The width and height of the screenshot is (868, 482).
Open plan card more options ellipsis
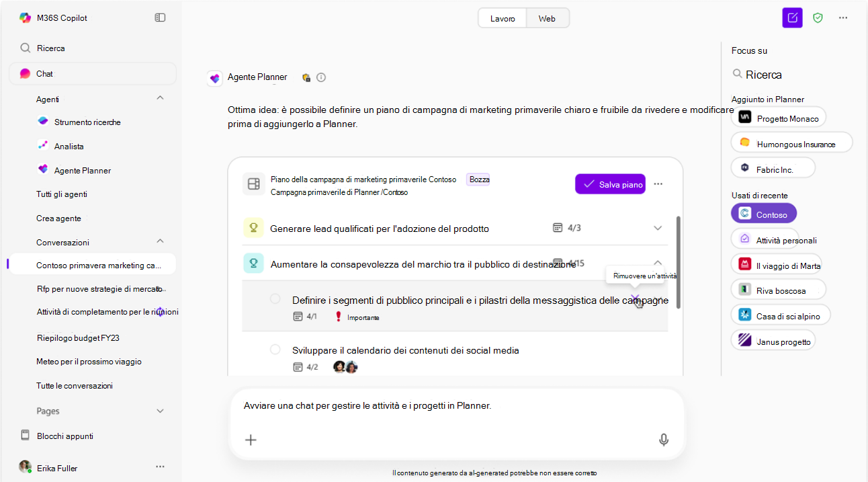point(658,184)
